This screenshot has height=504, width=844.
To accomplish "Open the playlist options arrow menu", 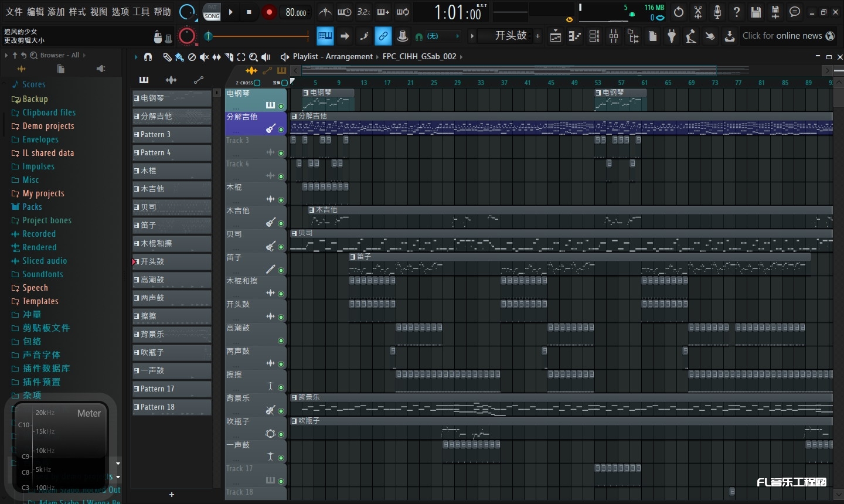I will (x=135, y=57).
